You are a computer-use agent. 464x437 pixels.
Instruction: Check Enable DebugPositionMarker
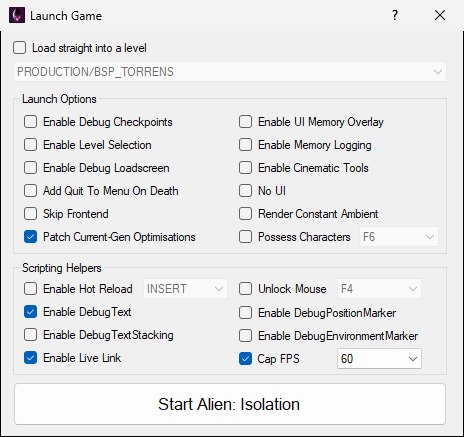pyautogui.click(x=245, y=313)
